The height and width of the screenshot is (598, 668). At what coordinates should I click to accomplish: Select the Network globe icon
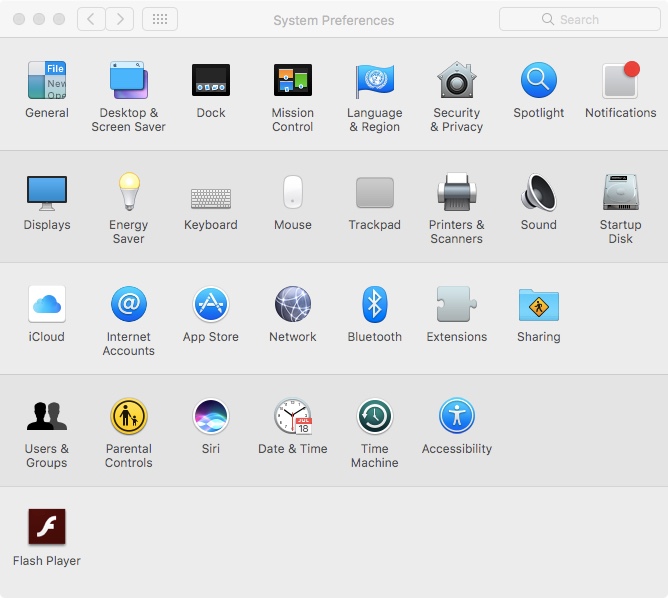pyautogui.click(x=293, y=304)
